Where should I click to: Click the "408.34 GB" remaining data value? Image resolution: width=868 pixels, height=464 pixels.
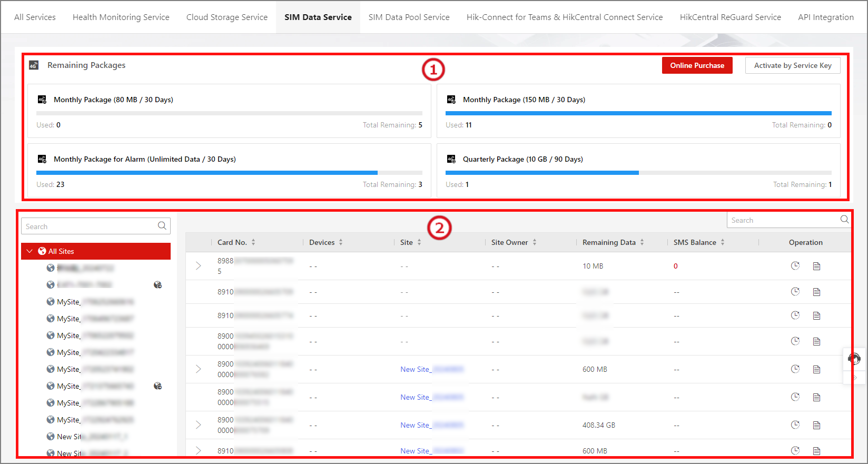[599, 425]
